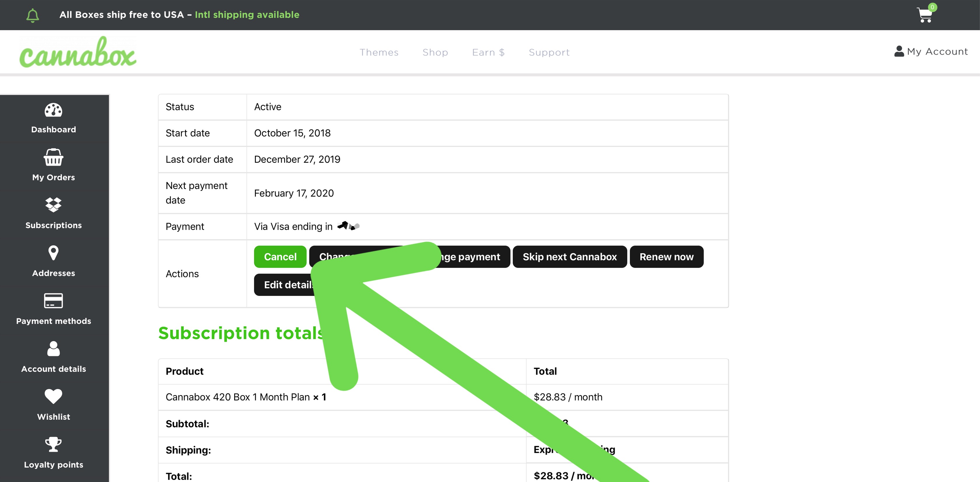Click the Payment row label
Screen dimensions: 980x482
pyautogui.click(x=185, y=227)
